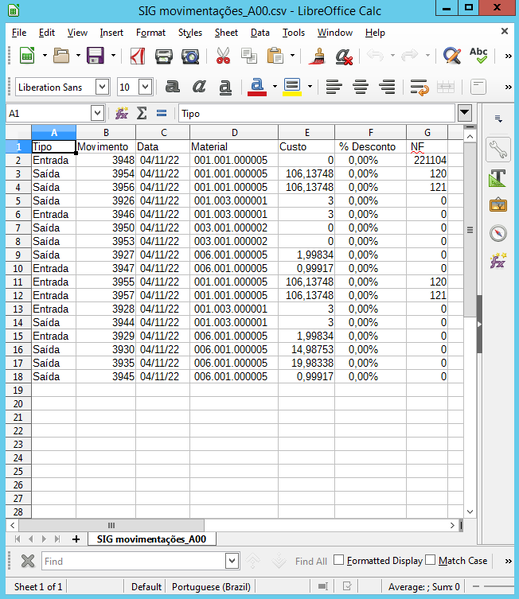This screenshot has height=599, width=519.
Task: Open Find & Replace icon
Action: 452,56
